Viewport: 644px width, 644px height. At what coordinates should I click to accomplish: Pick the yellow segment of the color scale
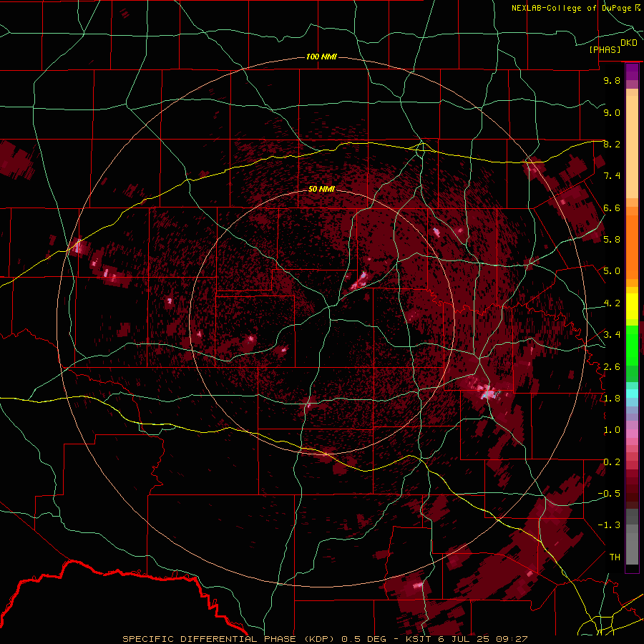[632, 306]
